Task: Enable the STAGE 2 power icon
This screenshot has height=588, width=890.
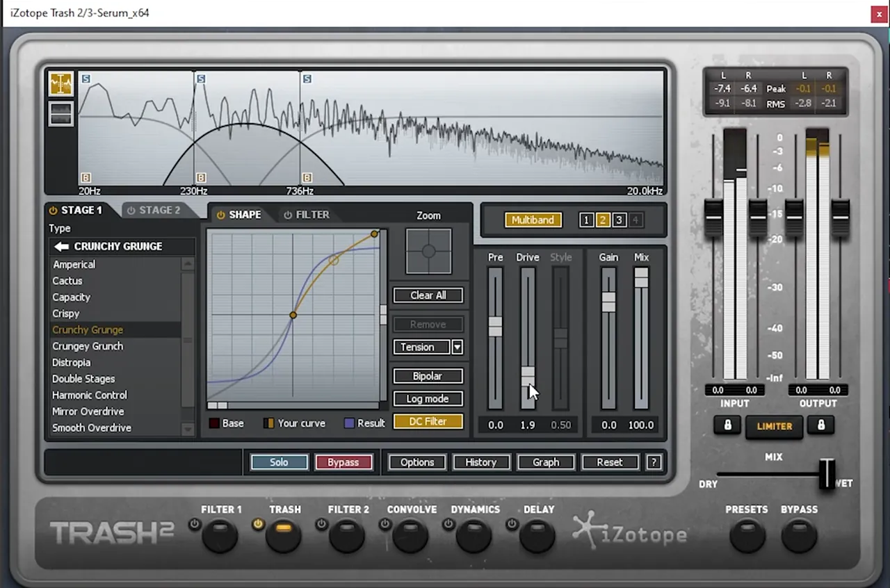Action: 131,211
